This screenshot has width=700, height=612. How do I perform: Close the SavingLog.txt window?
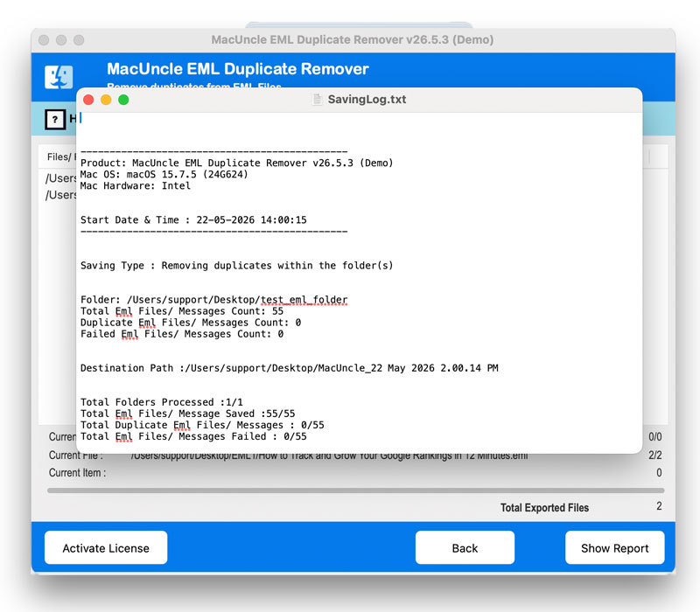[x=88, y=100]
